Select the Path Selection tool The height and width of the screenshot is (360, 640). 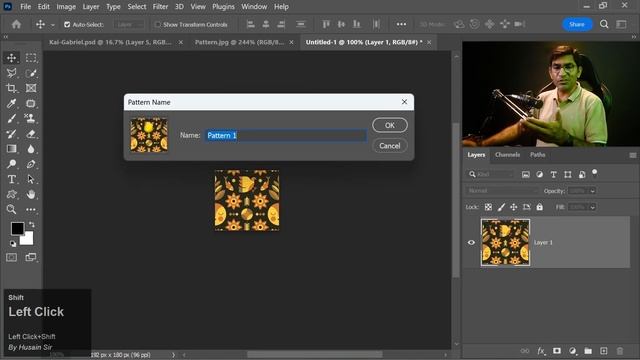coord(31,179)
